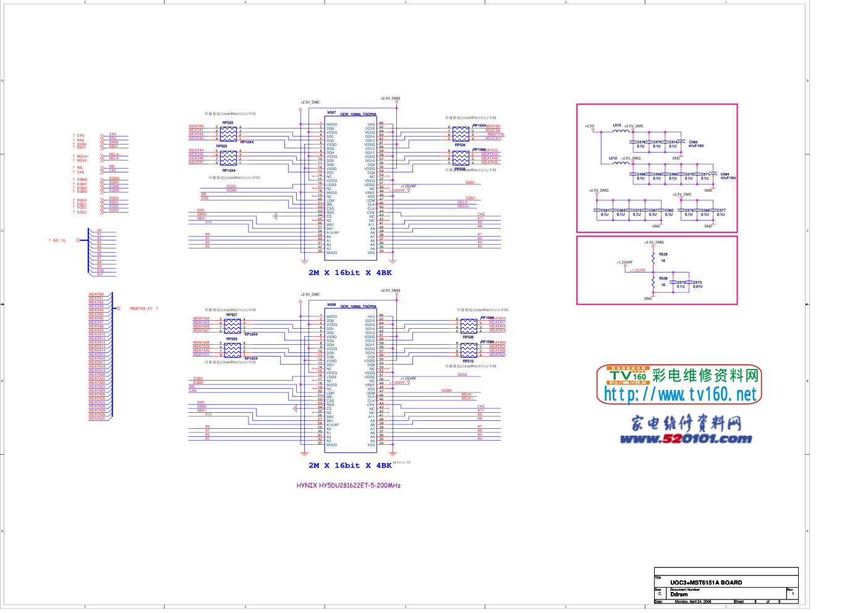Select capacitor label C579
868x613 pixels.
pos(681,282)
